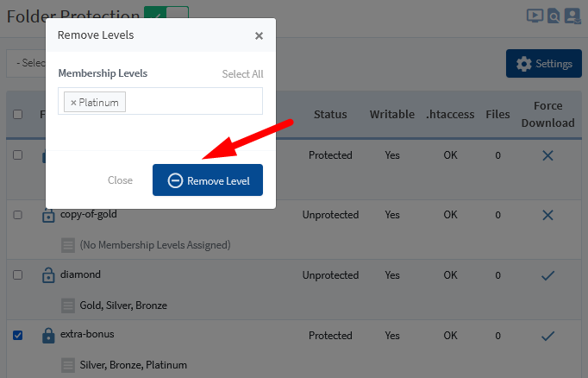Viewport: 588px width, 378px height.
Task: Click the document search icon
Action: [554, 16]
